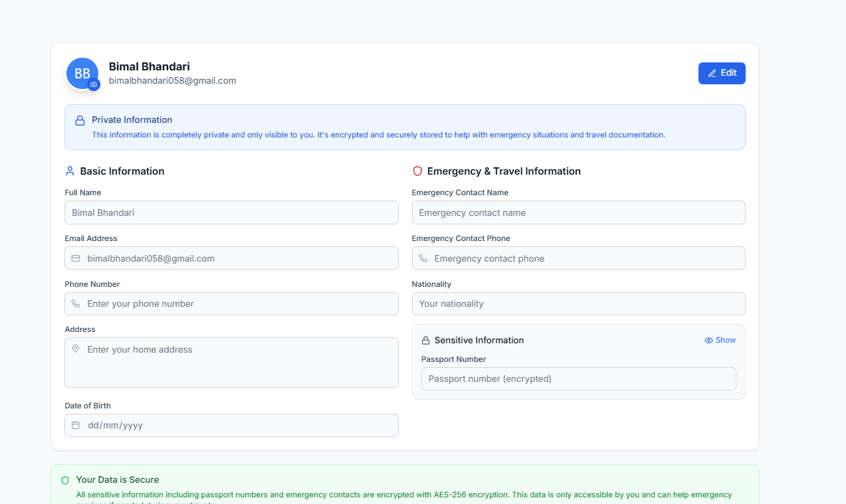Viewport: 846px width, 504px height.
Task: Open the Date of Birth date field
Action: pos(239,425)
